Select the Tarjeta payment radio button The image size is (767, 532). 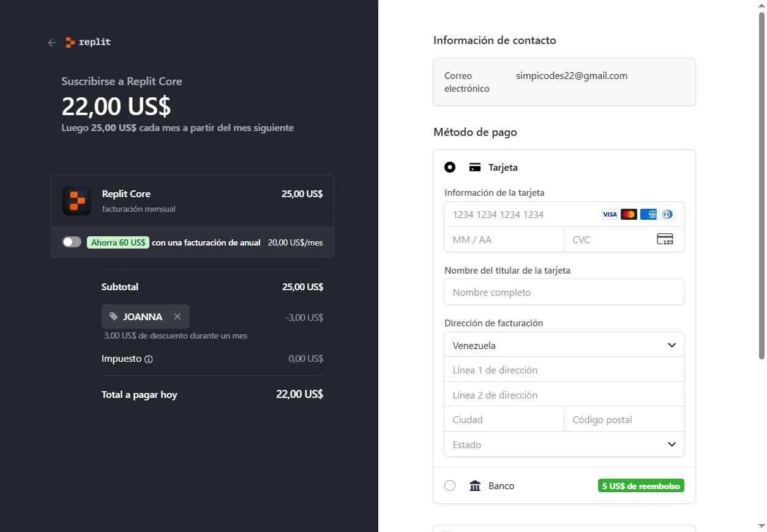450,167
